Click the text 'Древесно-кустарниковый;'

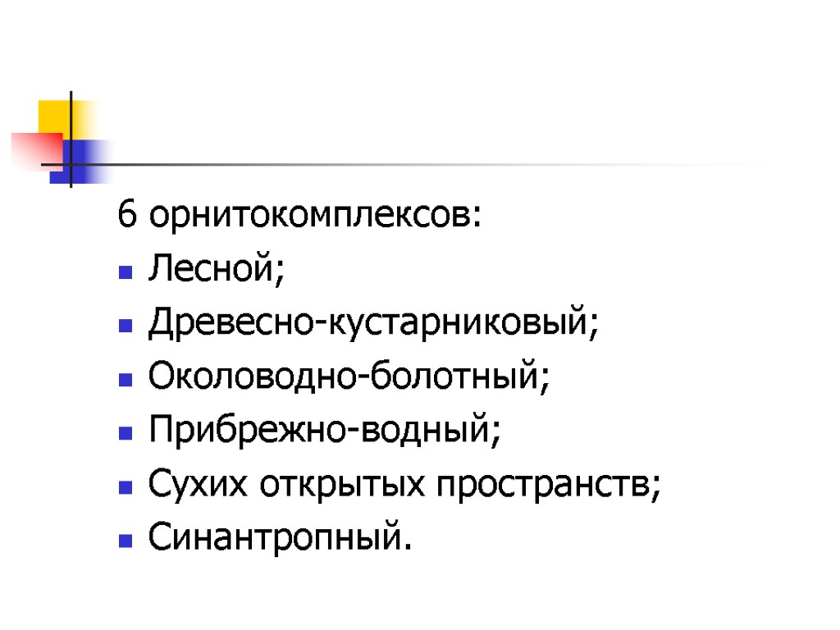[x=373, y=323]
